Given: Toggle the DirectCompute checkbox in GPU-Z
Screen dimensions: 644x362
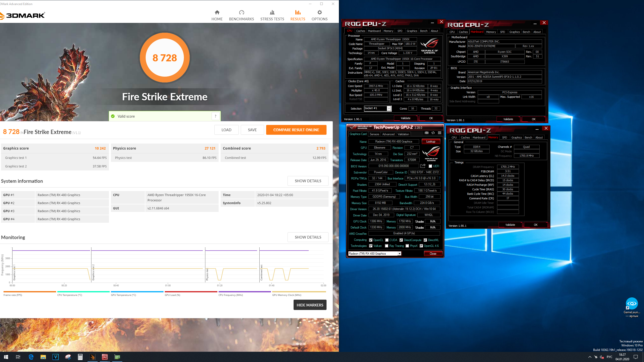Looking at the screenshot, I should [x=401, y=240].
